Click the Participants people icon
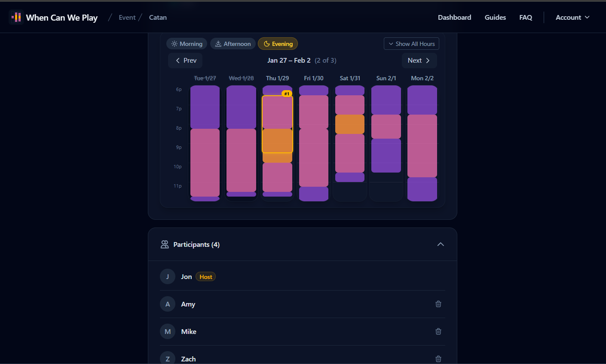 coord(165,245)
